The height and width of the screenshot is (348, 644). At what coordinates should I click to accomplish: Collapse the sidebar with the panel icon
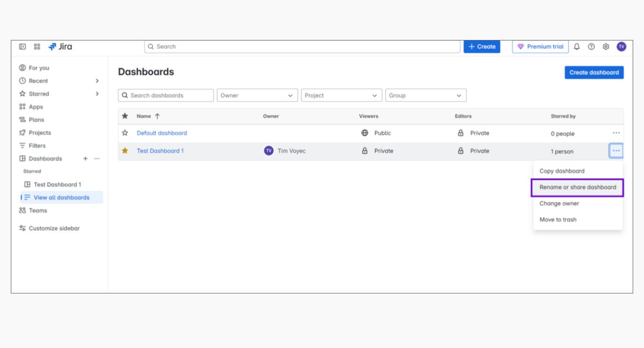[22, 47]
